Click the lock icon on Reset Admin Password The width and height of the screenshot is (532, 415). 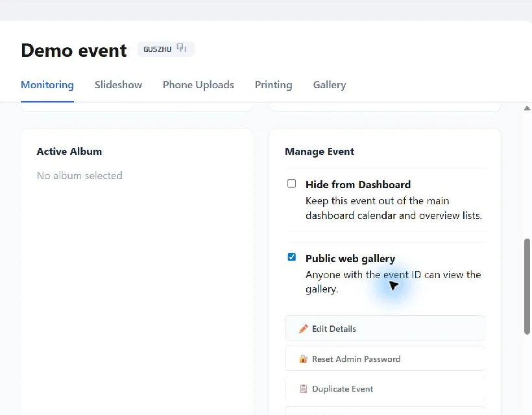303,359
